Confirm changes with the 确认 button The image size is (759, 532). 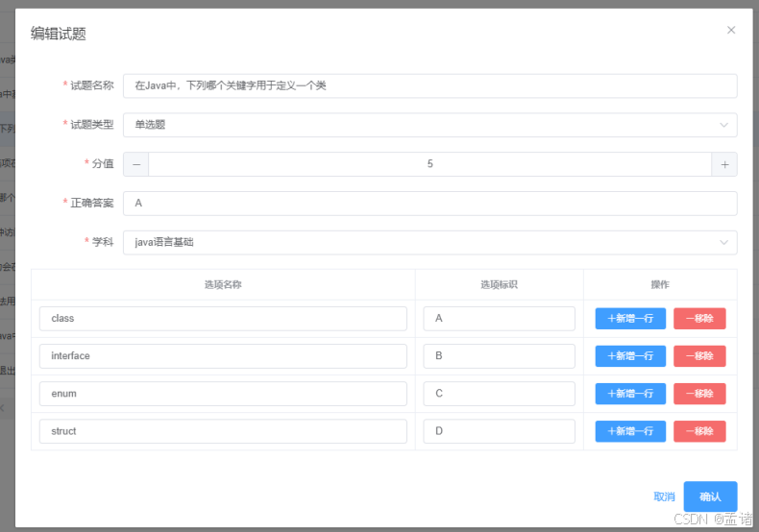710,496
